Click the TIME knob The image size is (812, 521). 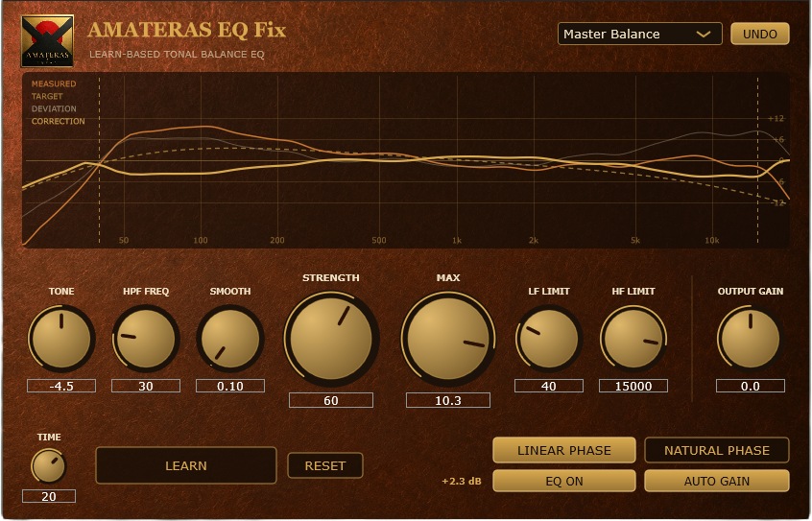point(49,466)
